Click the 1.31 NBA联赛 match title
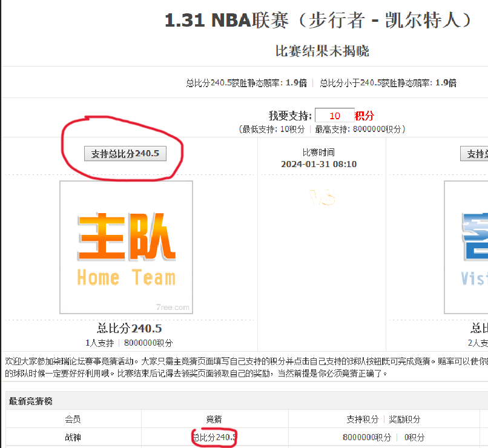 click(318, 21)
